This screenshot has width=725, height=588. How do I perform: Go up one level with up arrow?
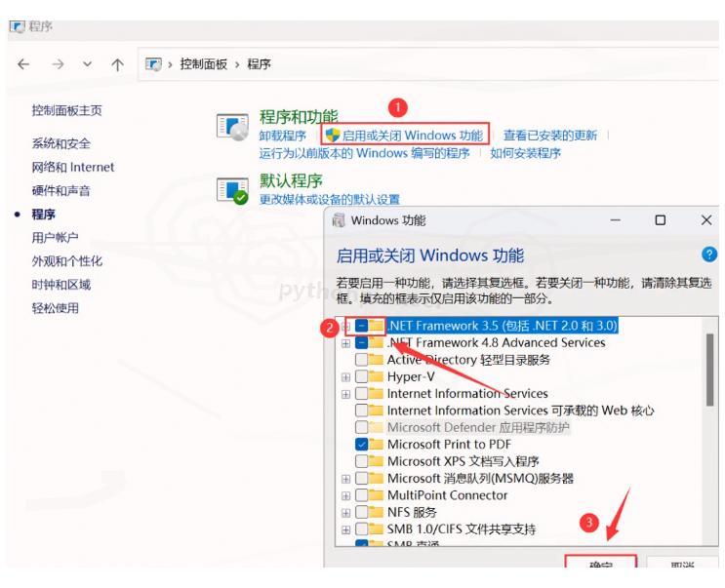(117, 64)
